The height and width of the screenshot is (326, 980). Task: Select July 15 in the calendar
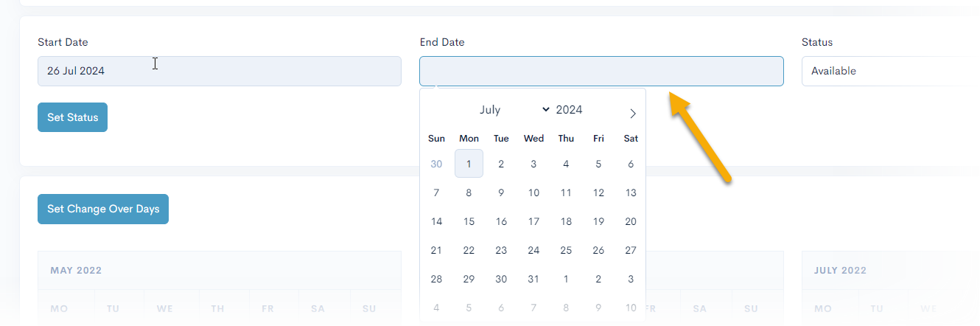[x=469, y=222]
